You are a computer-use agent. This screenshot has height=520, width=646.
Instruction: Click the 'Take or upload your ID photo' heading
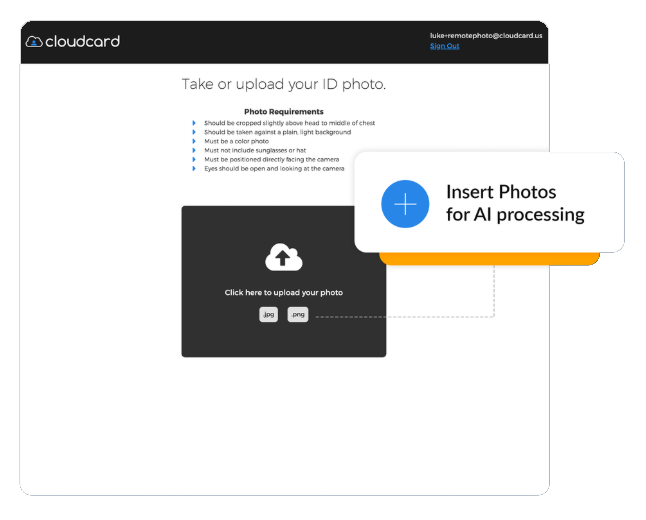(283, 84)
